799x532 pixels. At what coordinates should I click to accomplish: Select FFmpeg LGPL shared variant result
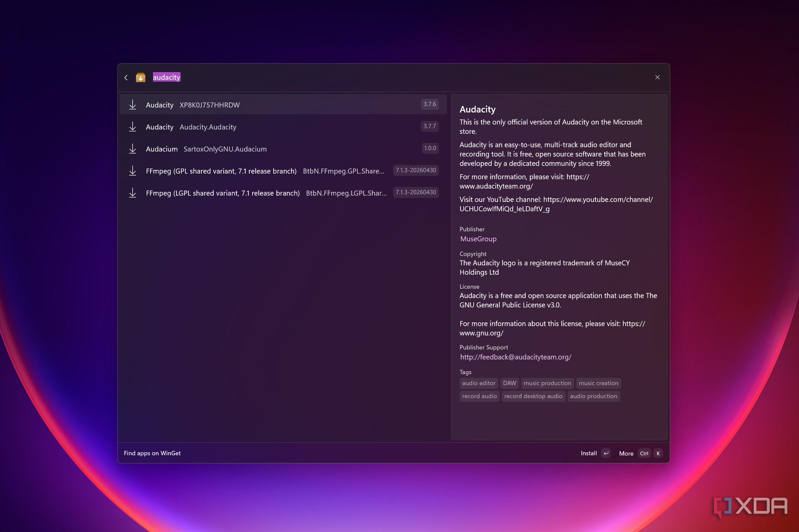click(x=283, y=193)
